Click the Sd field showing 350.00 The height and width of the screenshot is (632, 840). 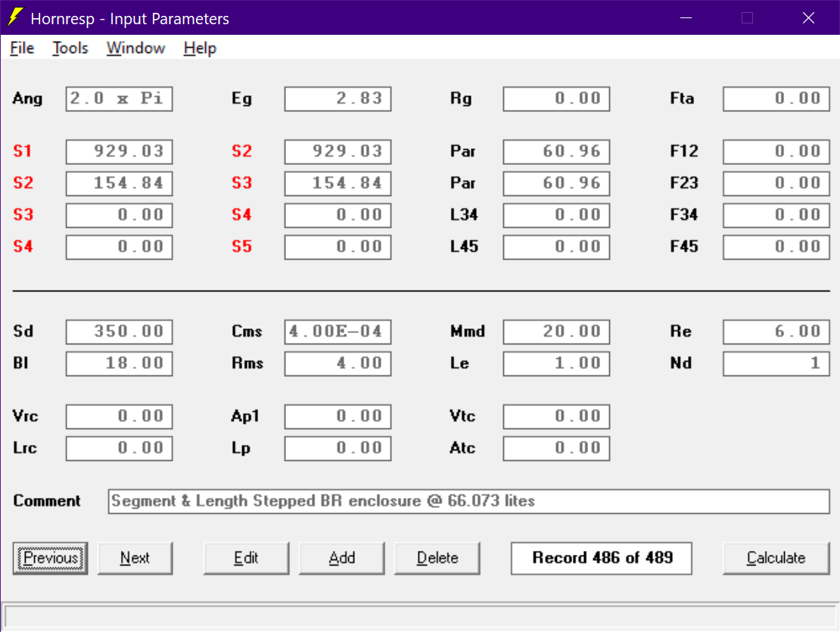[120, 332]
